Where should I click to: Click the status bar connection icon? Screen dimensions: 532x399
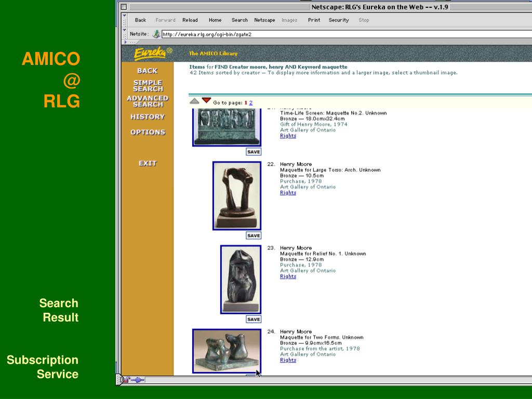138,380
